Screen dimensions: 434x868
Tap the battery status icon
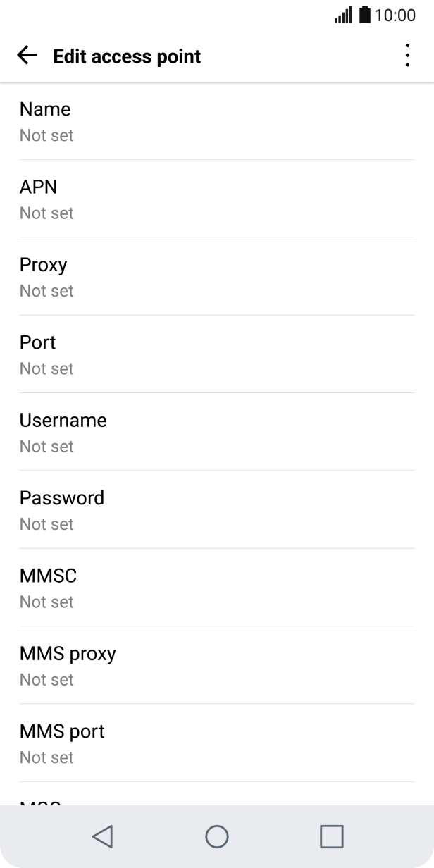365,15
